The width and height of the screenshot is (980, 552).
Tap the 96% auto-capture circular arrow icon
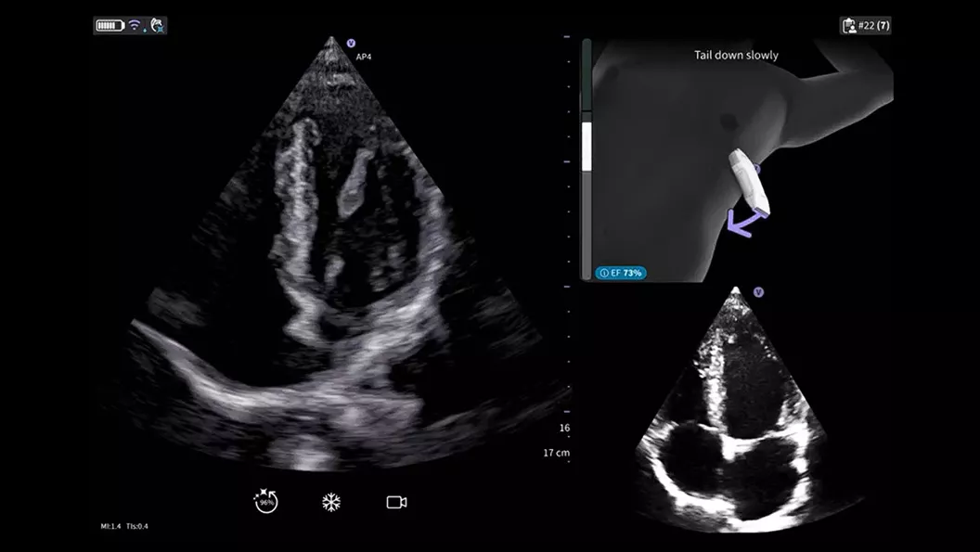pyautogui.click(x=266, y=501)
